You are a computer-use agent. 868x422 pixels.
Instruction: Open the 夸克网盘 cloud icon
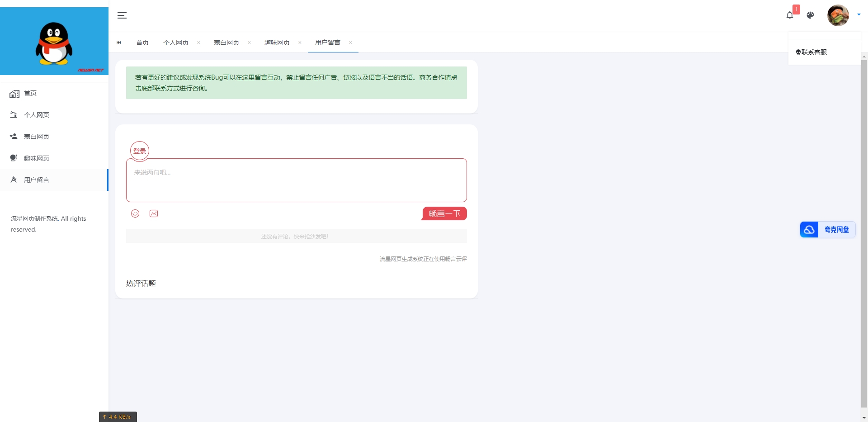pos(809,230)
